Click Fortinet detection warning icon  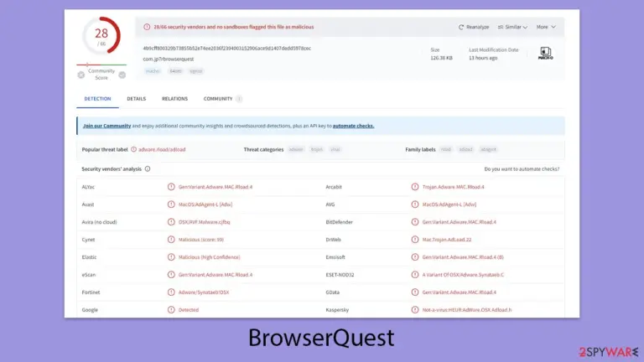(x=171, y=292)
